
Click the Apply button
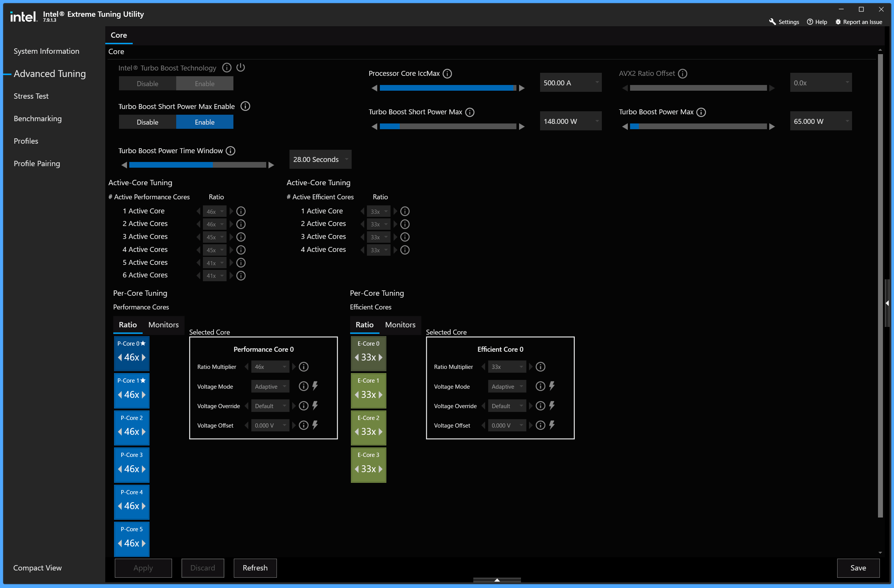[143, 568]
